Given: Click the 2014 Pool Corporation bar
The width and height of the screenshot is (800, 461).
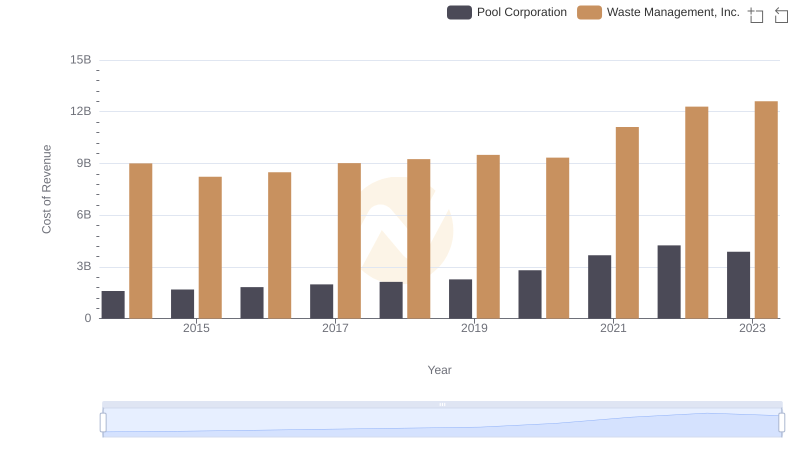Looking at the screenshot, I should (x=113, y=305).
